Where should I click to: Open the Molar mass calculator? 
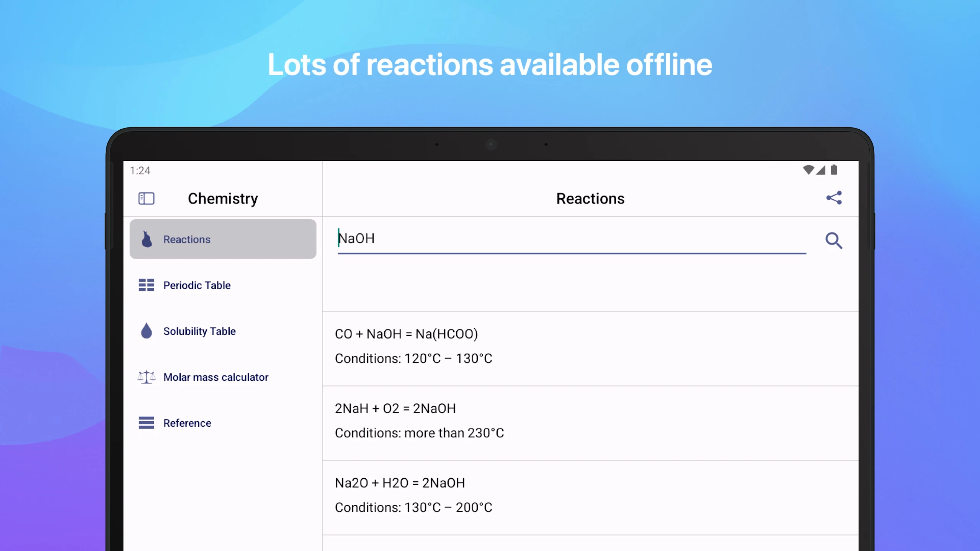point(216,377)
